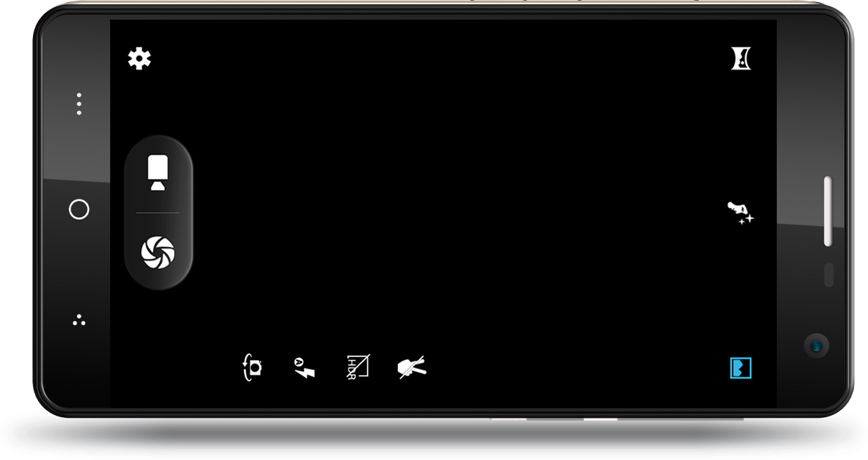Tap the triangular three-dot navigation key
Screen dimensions: 868x460
79,320
